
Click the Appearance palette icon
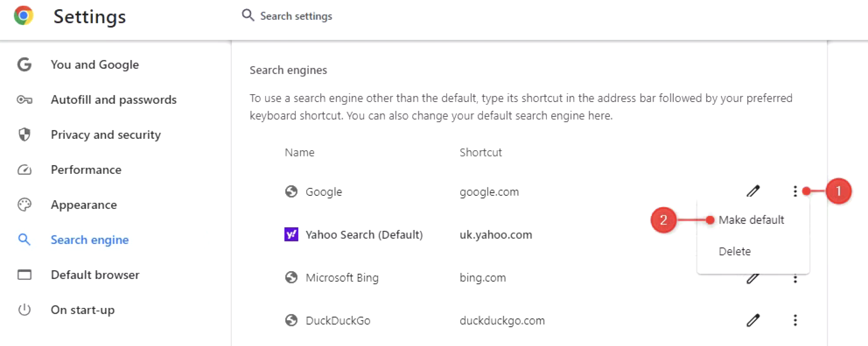coord(24,205)
